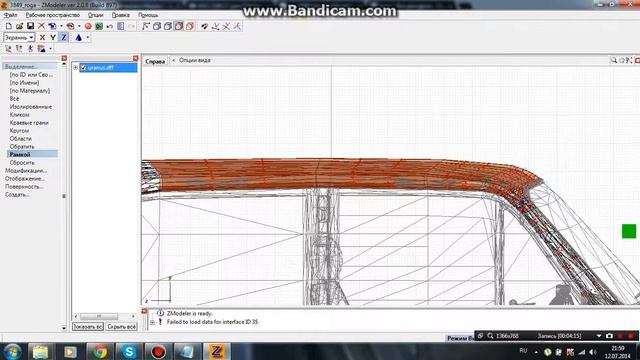Click the ZModeler taskbar icon
The image size is (640, 360).
[x=217, y=352]
